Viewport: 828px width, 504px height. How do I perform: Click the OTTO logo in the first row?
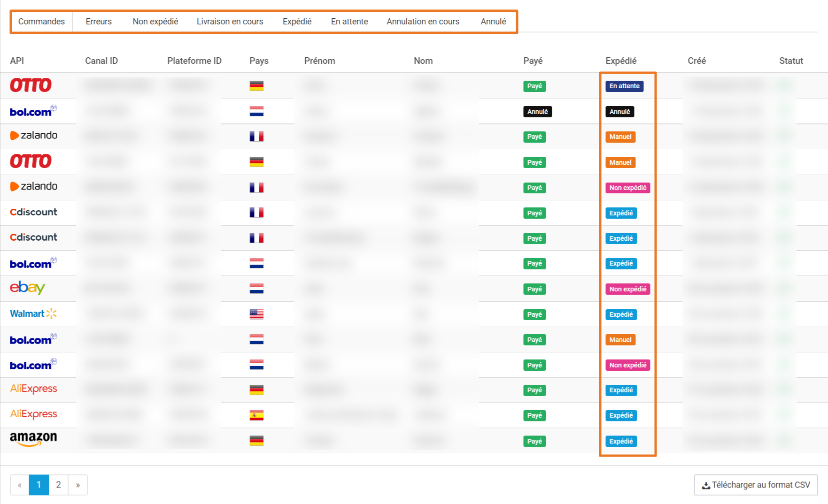[x=31, y=85]
